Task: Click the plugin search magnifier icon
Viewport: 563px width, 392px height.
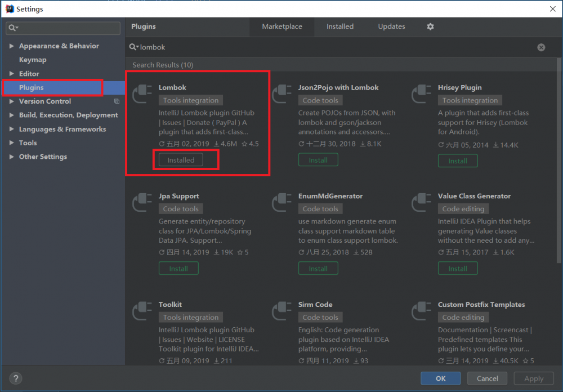Action: pos(134,47)
